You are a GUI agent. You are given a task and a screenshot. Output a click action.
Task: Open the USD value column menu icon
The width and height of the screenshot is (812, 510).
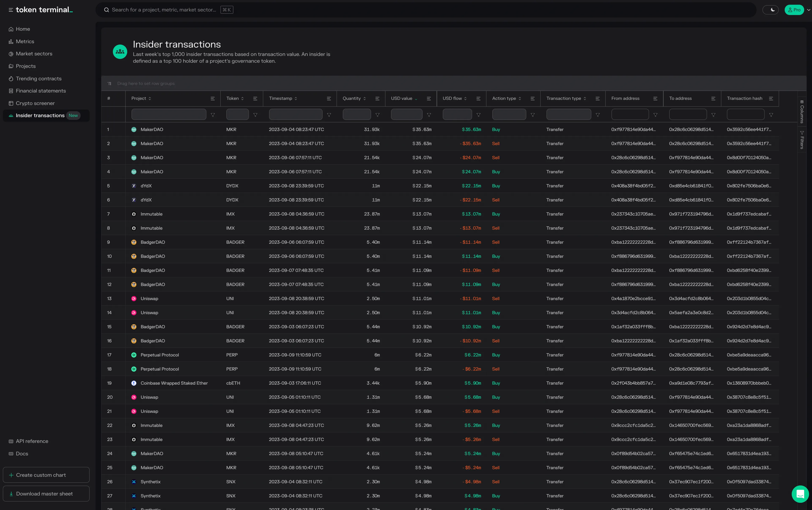(x=429, y=99)
